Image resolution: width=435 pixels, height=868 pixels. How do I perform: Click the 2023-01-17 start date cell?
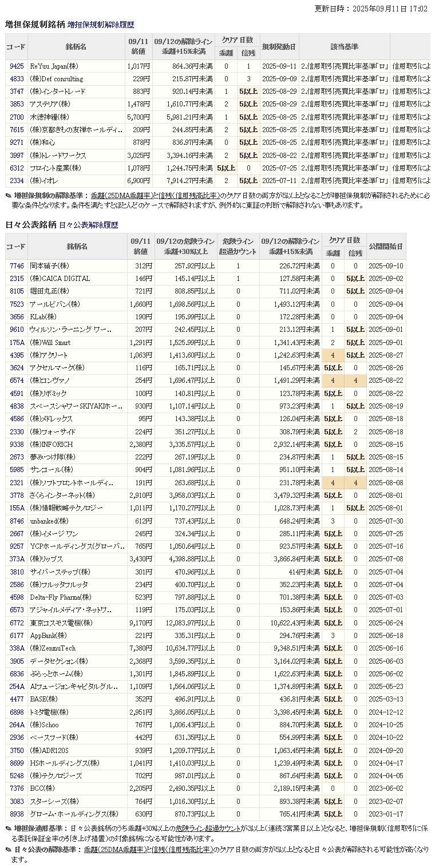[386, 814]
